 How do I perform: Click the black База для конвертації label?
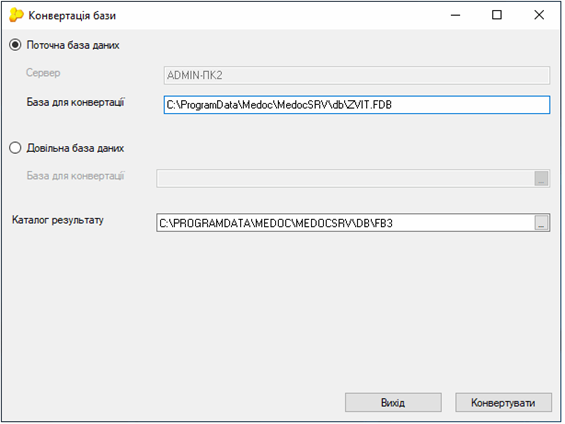76,102
